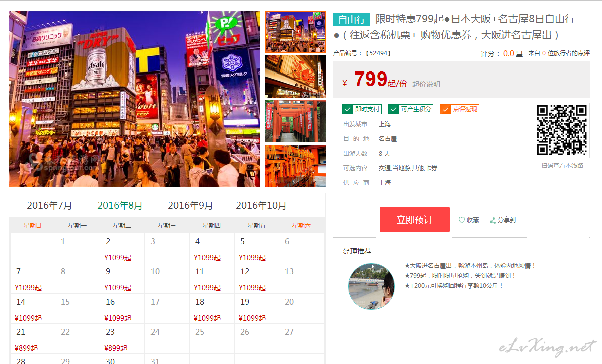Select August 9 with ¥1099起

[122, 278]
